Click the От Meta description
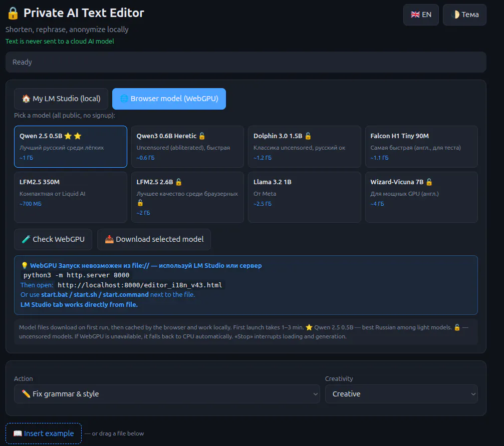Screen dimensions: 504x446 click(x=265, y=194)
